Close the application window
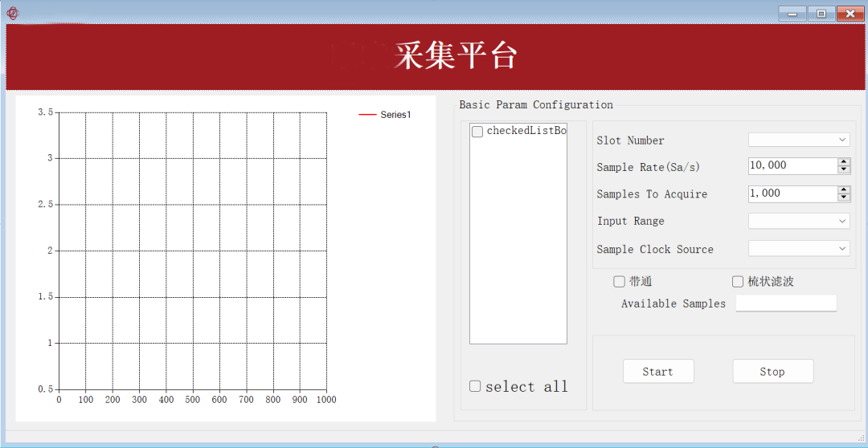868x448 pixels. pyautogui.click(x=851, y=14)
